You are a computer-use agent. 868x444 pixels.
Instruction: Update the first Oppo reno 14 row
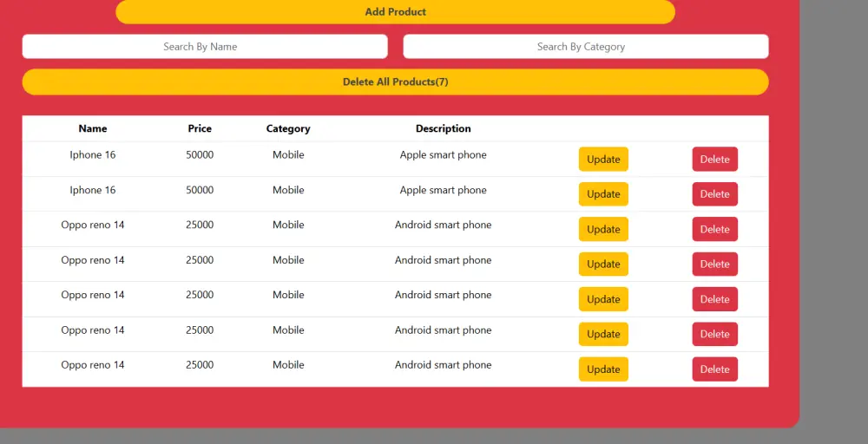tap(603, 230)
